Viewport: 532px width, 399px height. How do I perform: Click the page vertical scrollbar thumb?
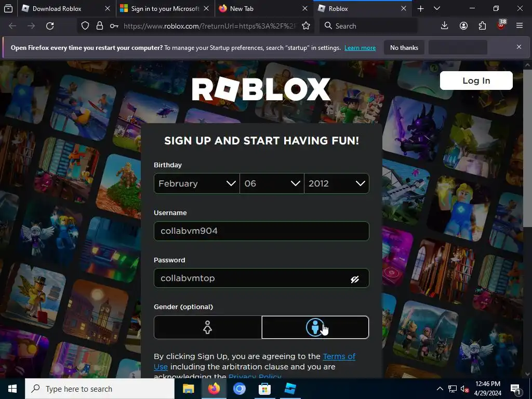point(527,148)
